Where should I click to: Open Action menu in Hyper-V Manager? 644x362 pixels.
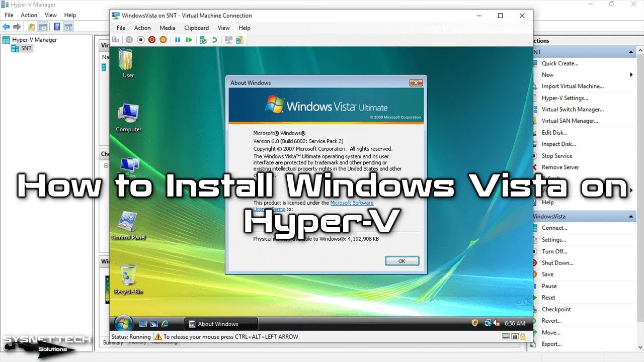(x=29, y=15)
